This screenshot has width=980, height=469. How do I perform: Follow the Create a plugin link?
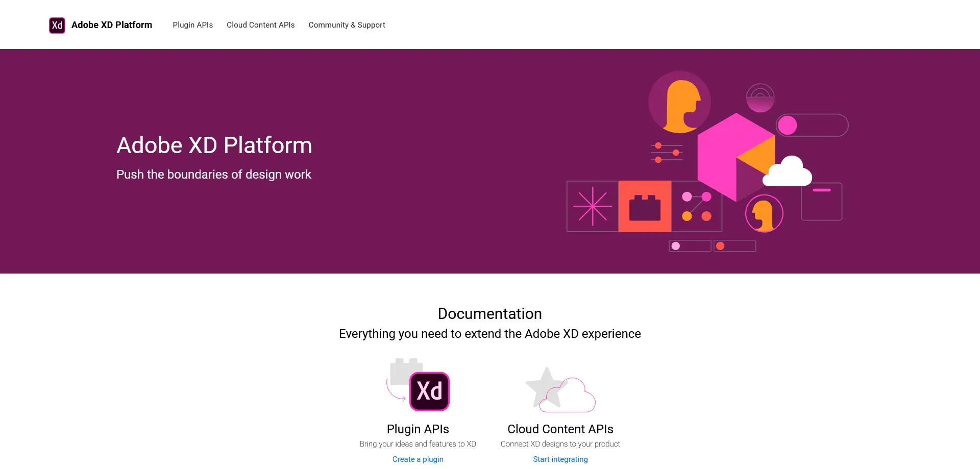pos(418,459)
